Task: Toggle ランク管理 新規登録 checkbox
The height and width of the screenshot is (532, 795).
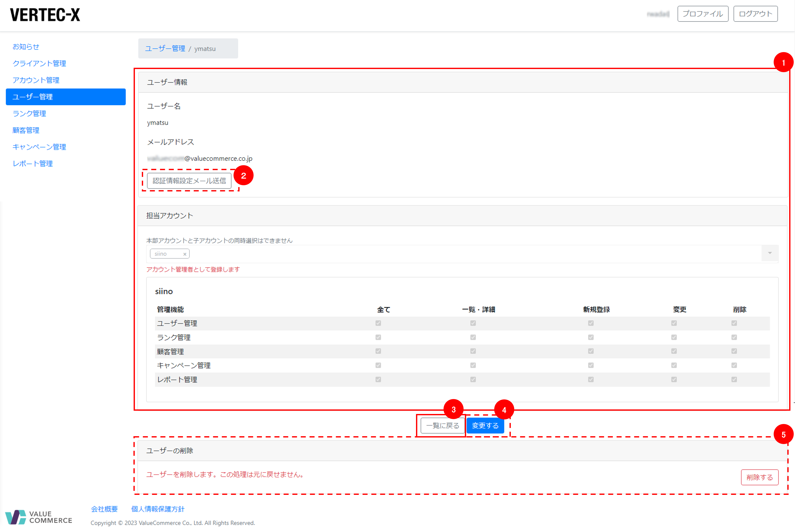Action: point(591,337)
